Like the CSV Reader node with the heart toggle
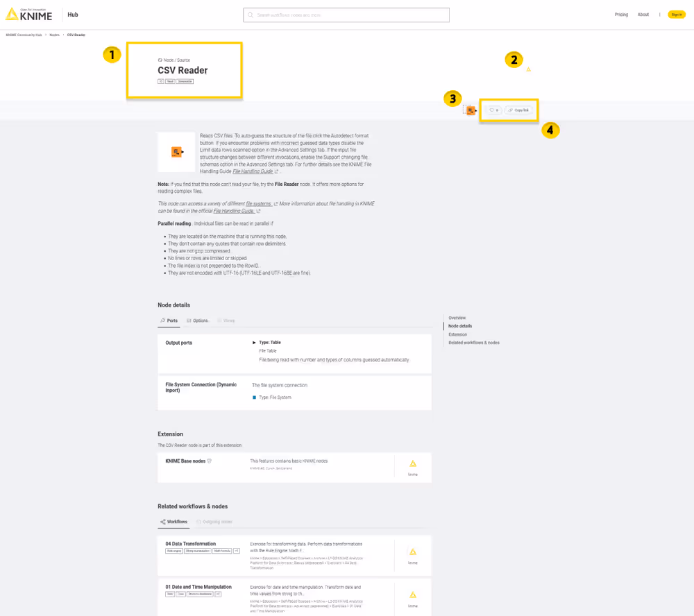This screenshot has height=616, width=694. point(491,110)
